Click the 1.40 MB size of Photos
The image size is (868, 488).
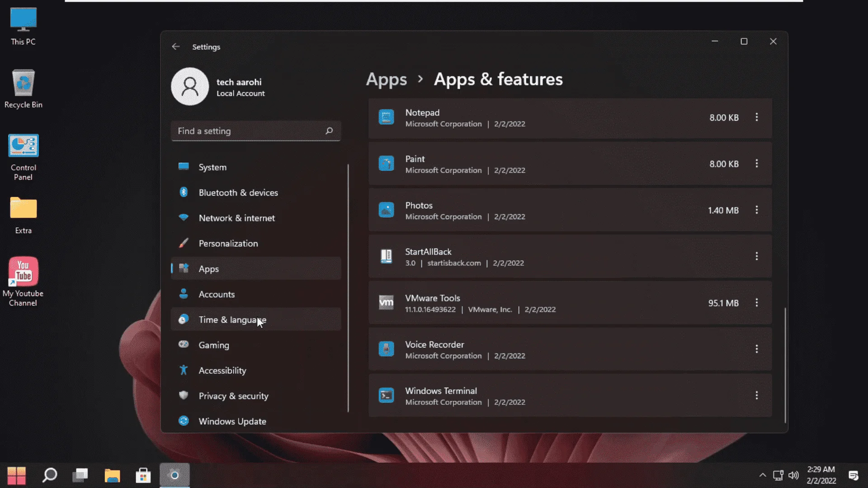coord(723,211)
